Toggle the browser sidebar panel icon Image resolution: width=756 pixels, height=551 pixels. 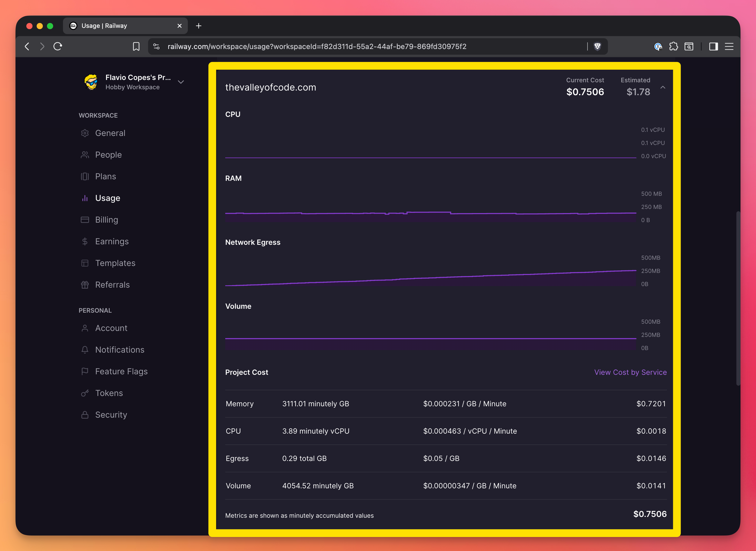[x=713, y=46]
